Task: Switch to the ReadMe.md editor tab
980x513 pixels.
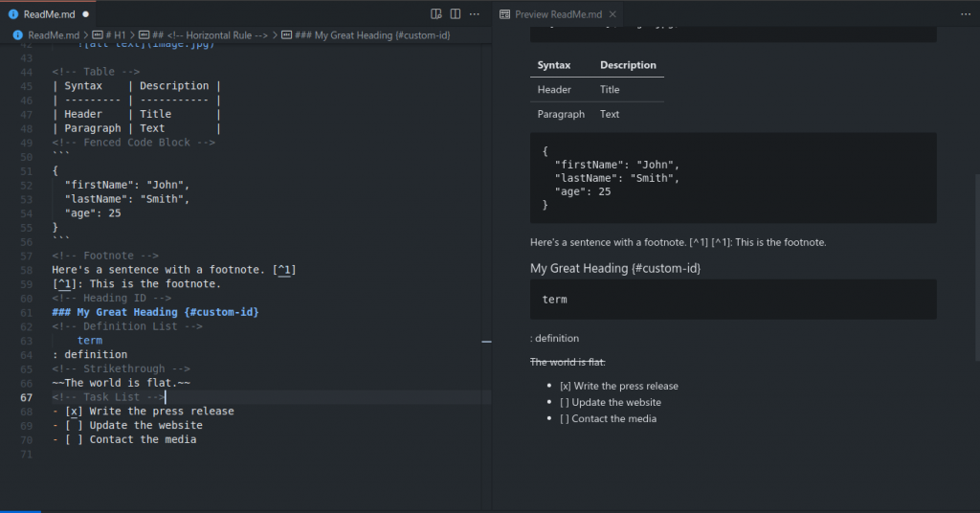Action: click(x=50, y=13)
